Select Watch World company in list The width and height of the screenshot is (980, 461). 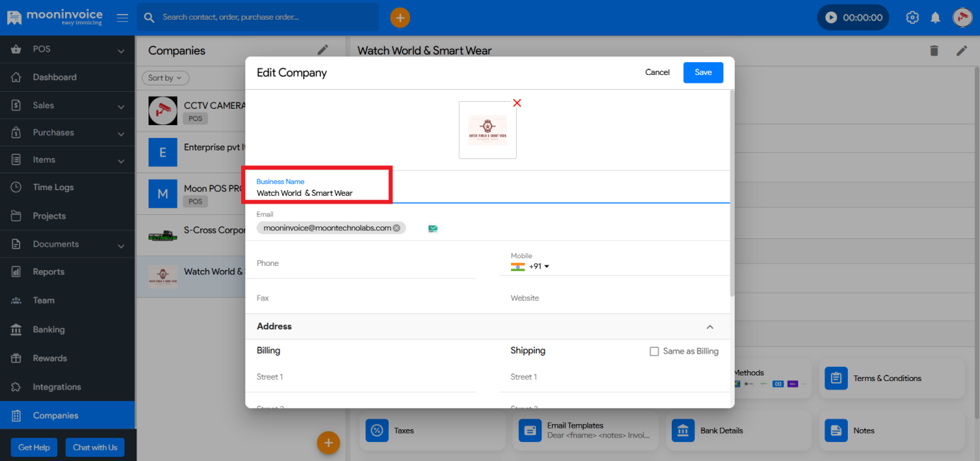click(x=191, y=276)
